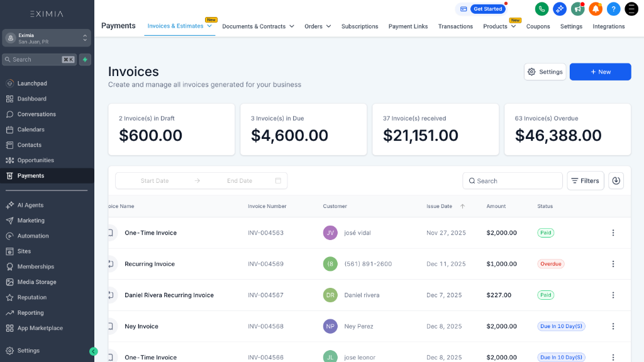Check notifications via the orange bell icon
This screenshot has height=362, width=644.
pos(594,9)
